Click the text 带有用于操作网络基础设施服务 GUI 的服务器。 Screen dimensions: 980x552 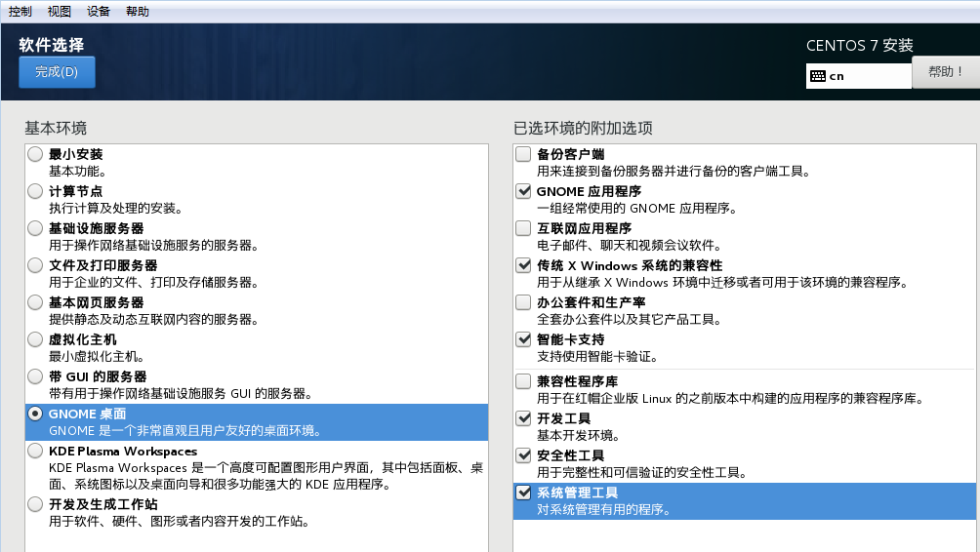point(181,393)
